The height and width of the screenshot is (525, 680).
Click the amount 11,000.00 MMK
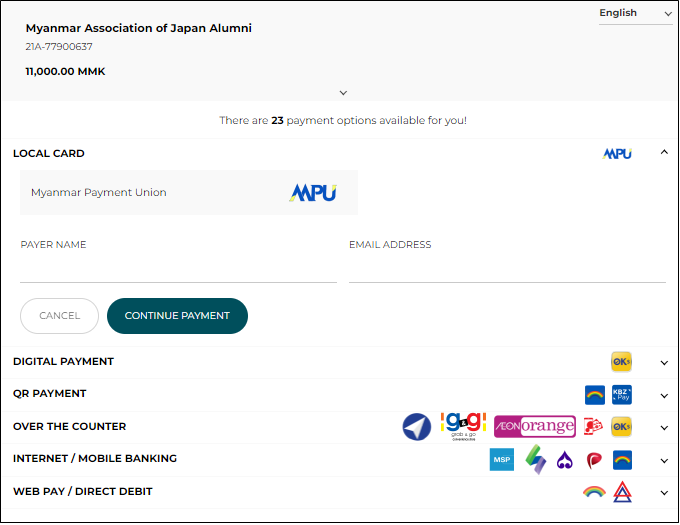[x=65, y=72]
